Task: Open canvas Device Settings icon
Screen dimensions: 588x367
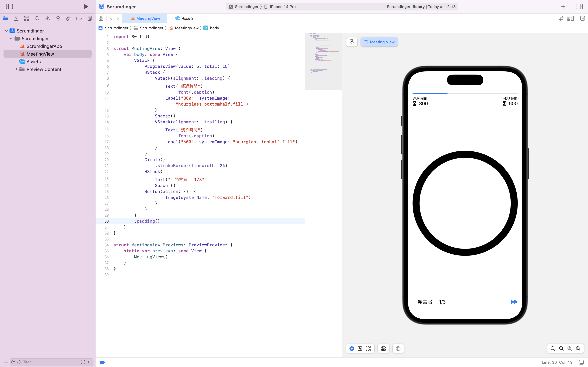Action: click(383, 348)
